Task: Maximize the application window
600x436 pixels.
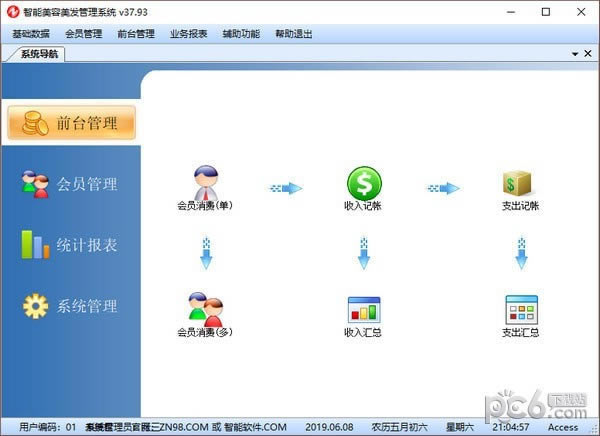Action: coord(546,12)
